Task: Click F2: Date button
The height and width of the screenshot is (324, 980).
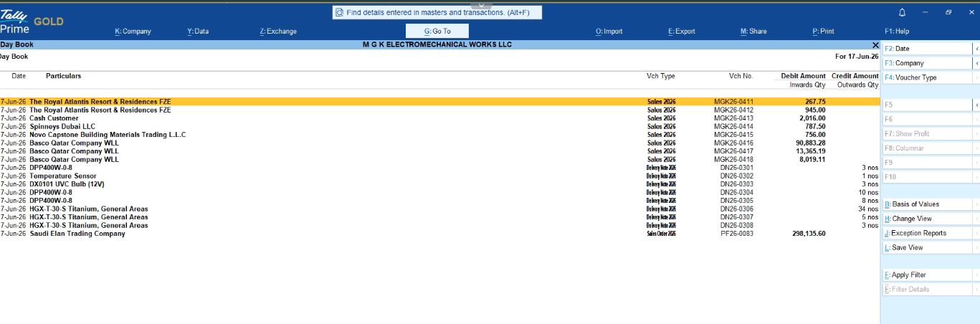Action: (x=926, y=48)
